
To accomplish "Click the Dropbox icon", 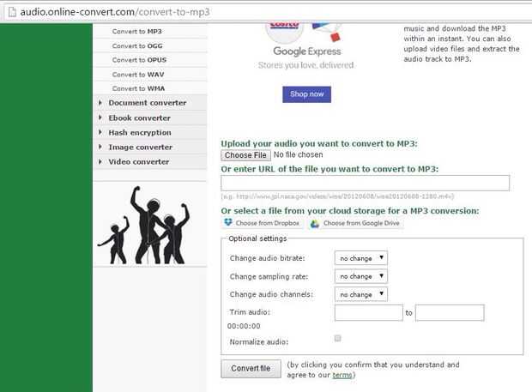I will point(228,222).
